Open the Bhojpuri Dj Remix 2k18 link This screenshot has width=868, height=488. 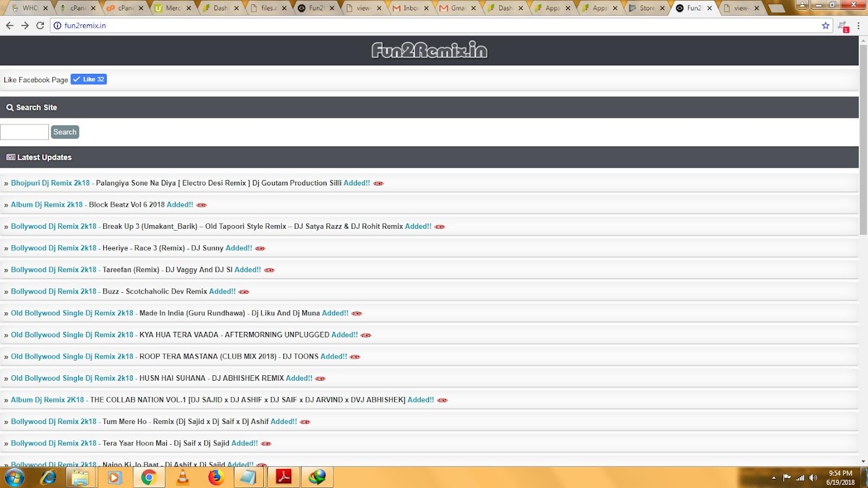(x=50, y=183)
